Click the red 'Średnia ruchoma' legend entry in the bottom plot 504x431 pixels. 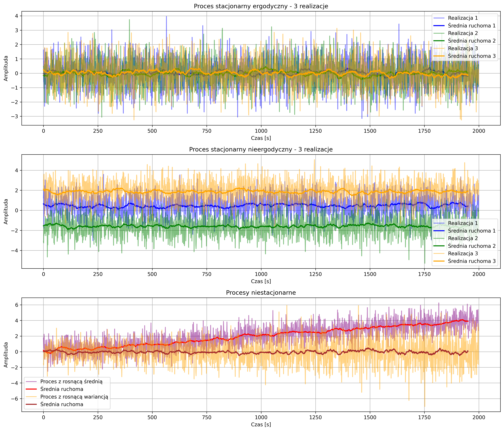(62, 389)
